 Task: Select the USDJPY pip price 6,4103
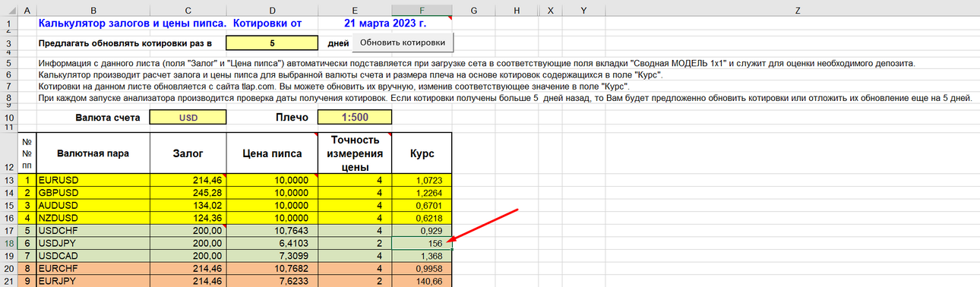click(x=271, y=243)
